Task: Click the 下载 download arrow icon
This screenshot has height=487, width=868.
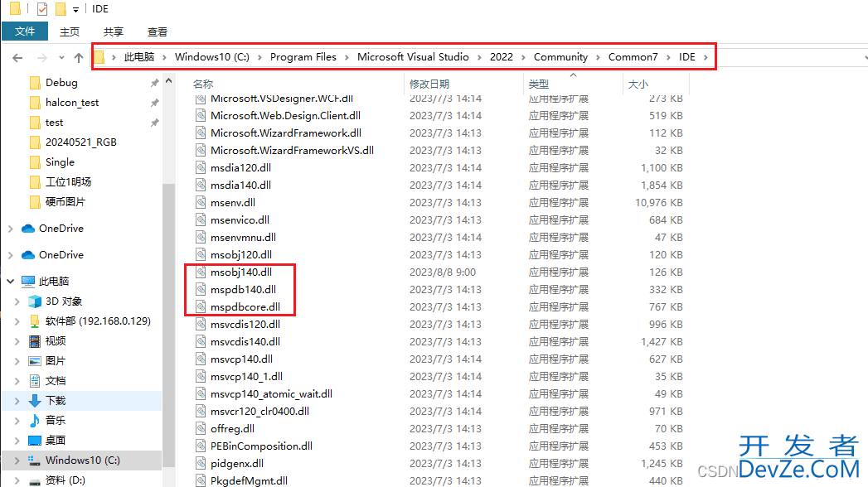Action: click(x=34, y=401)
